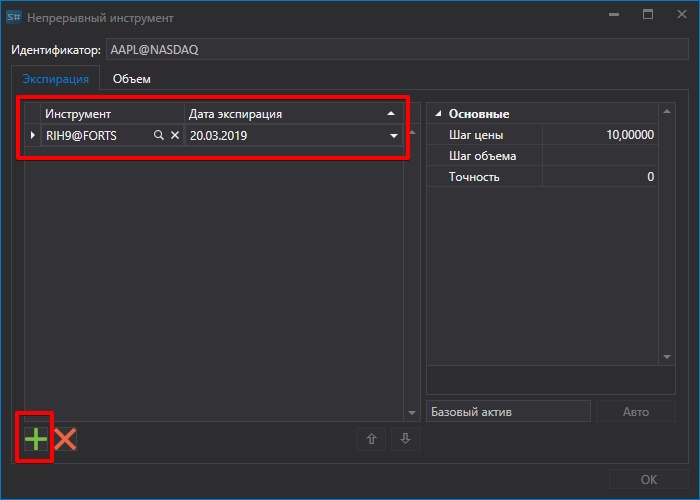Open the 20.03.2019 expiration date dropdown
This screenshot has height=500, width=700.
click(394, 136)
